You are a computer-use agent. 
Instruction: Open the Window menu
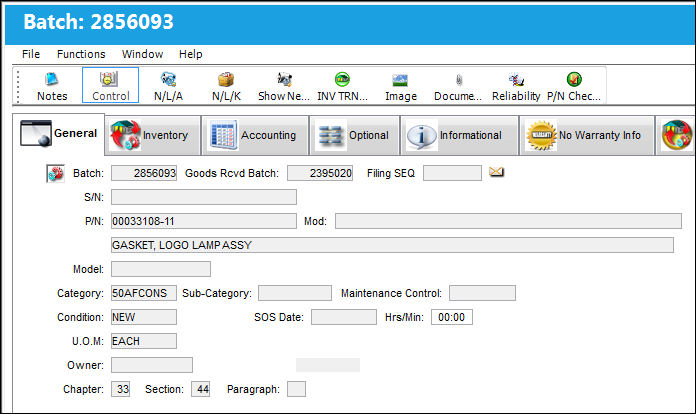[x=142, y=54]
